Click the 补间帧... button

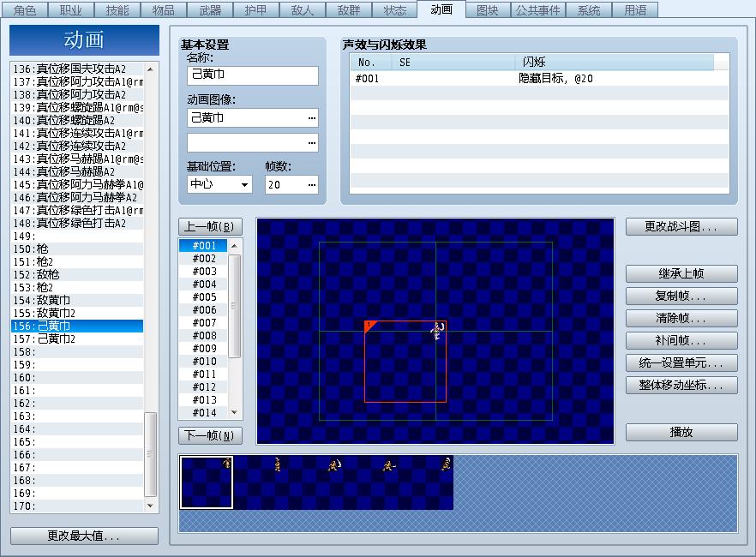click(681, 340)
